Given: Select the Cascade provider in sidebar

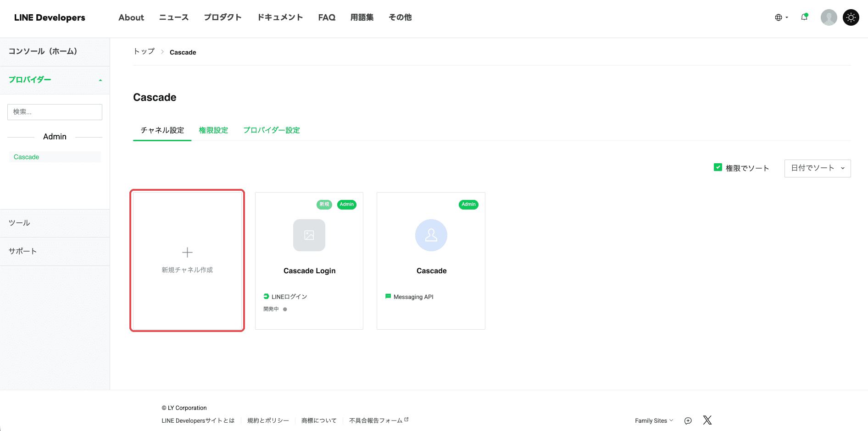Looking at the screenshot, I should point(55,157).
